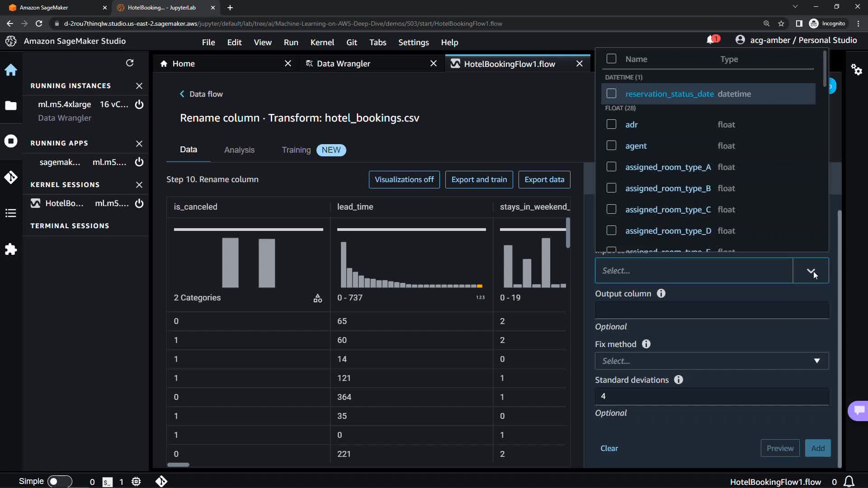The width and height of the screenshot is (868, 488).
Task: Open the Home icon in left sidebar
Action: click(11, 70)
